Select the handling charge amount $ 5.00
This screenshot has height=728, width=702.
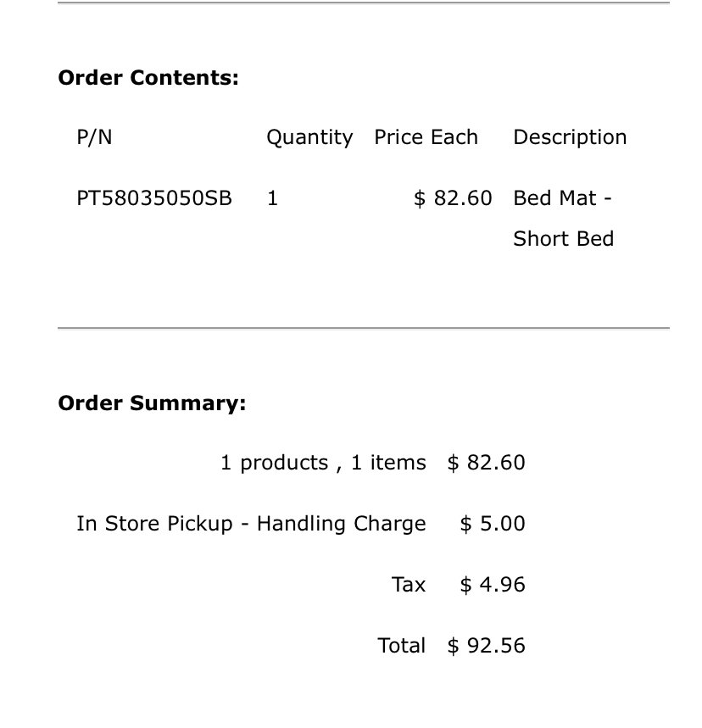493,523
